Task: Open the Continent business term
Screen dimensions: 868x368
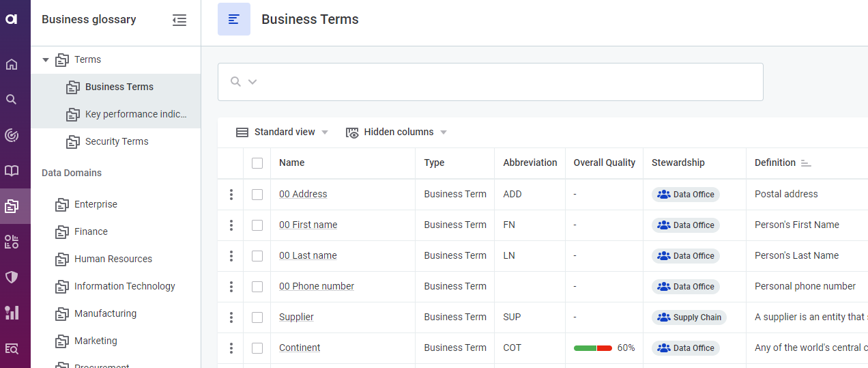Action: 300,348
